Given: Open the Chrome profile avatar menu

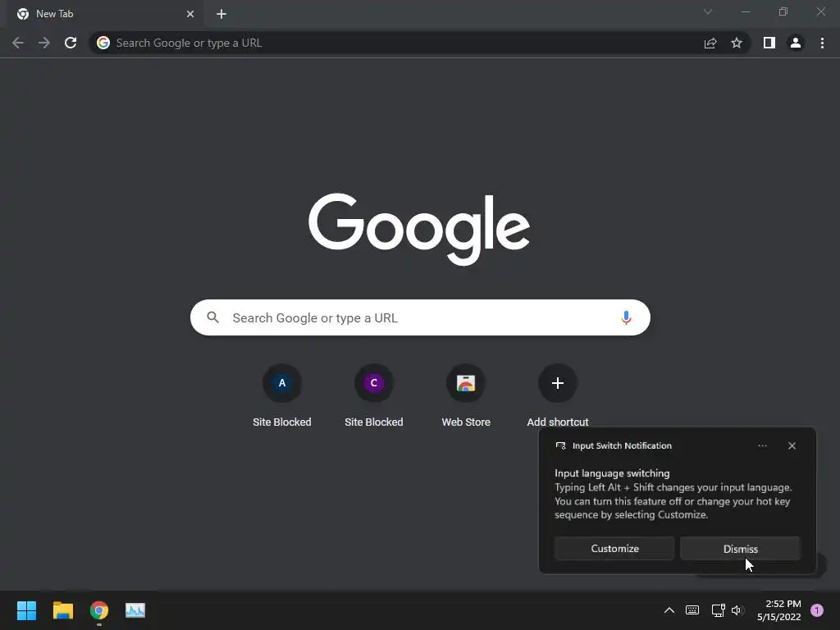Looking at the screenshot, I should [x=796, y=43].
